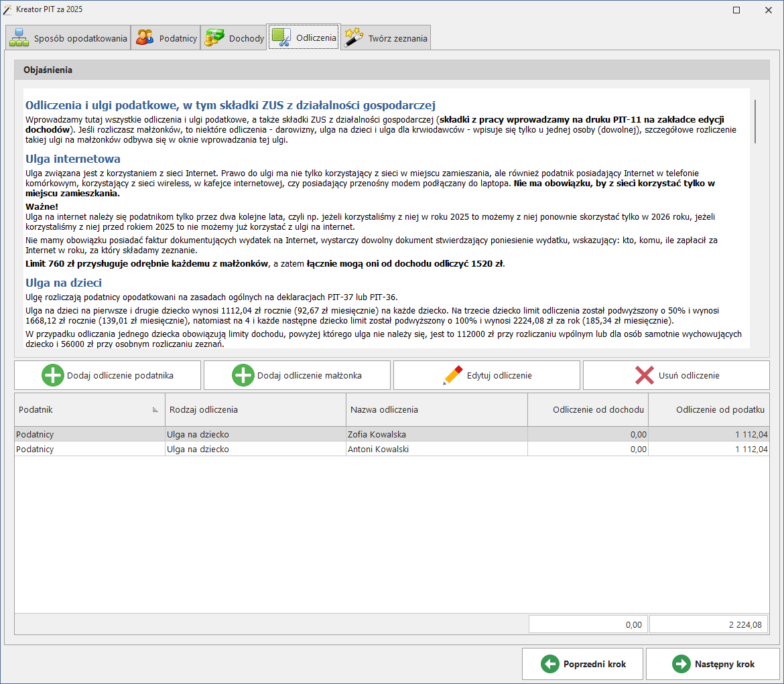Select the Zofia Kowalska deduction row
The image size is (784, 684).
[x=392, y=434]
